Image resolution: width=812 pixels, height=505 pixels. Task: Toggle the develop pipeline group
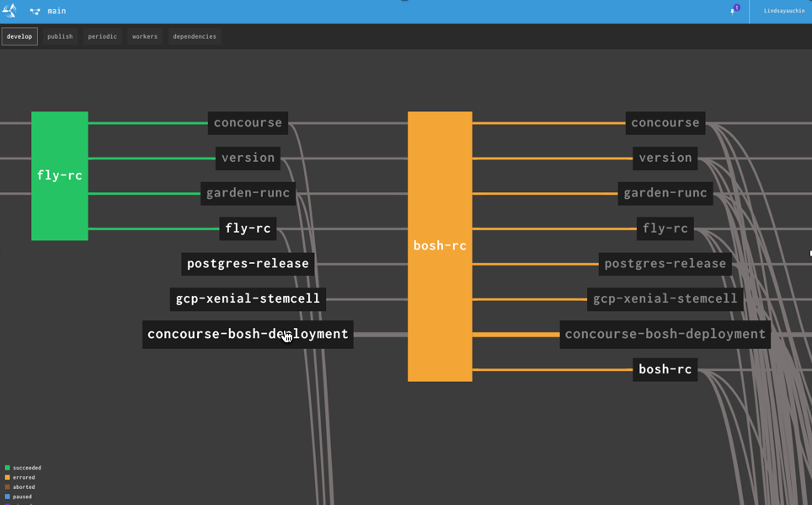[19, 36]
